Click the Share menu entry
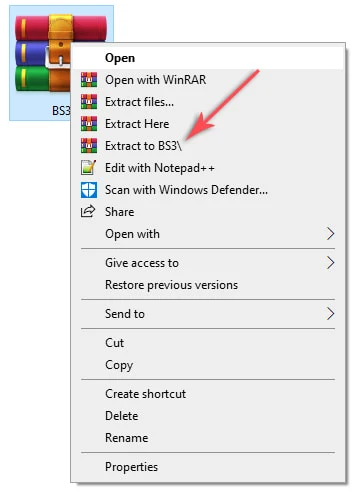Image resolution: width=362 pixels, height=504 pixels. [x=208, y=212]
